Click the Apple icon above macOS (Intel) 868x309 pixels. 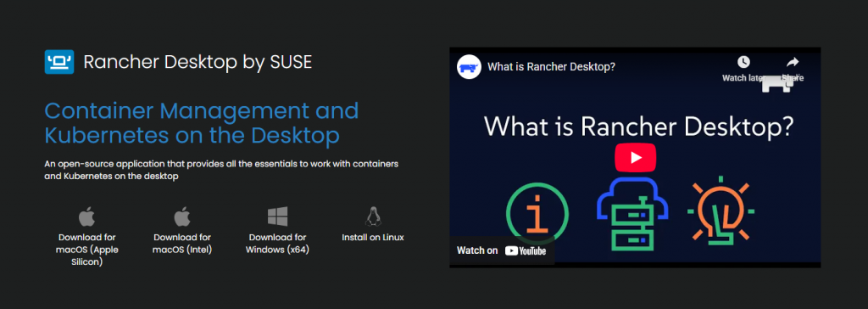(182, 216)
